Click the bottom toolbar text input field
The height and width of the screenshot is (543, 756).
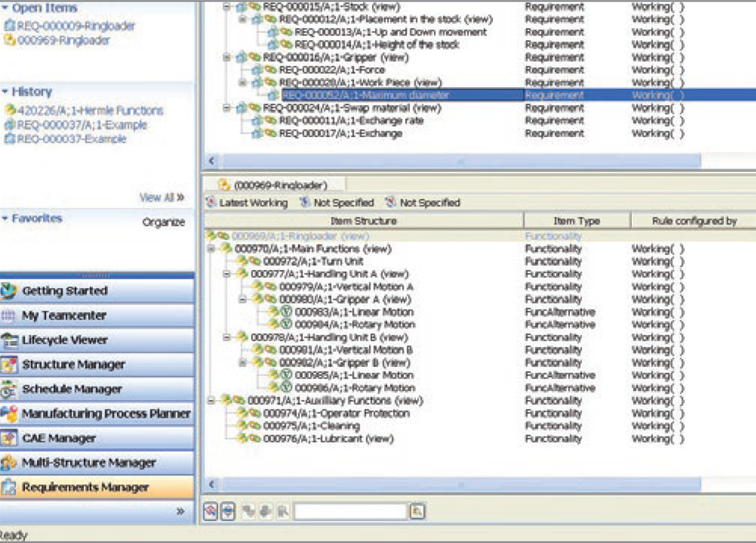(x=350, y=512)
